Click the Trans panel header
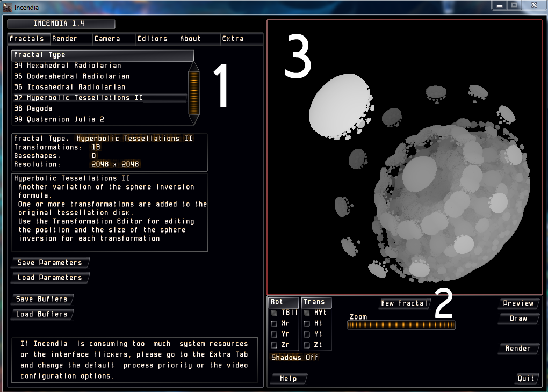548x392 pixels. [x=316, y=302]
